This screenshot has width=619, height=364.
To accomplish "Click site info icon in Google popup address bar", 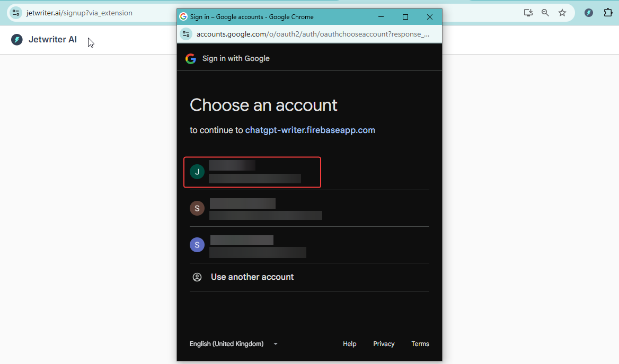I will pyautogui.click(x=186, y=34).
